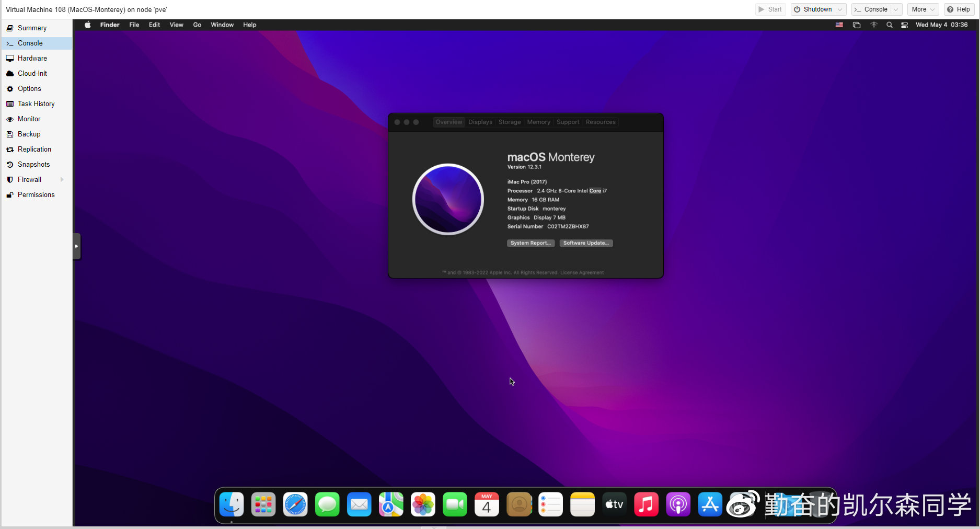Click the Shutdown button
The width and height of the screenshot is (980, 529).
tap(813, 9)
